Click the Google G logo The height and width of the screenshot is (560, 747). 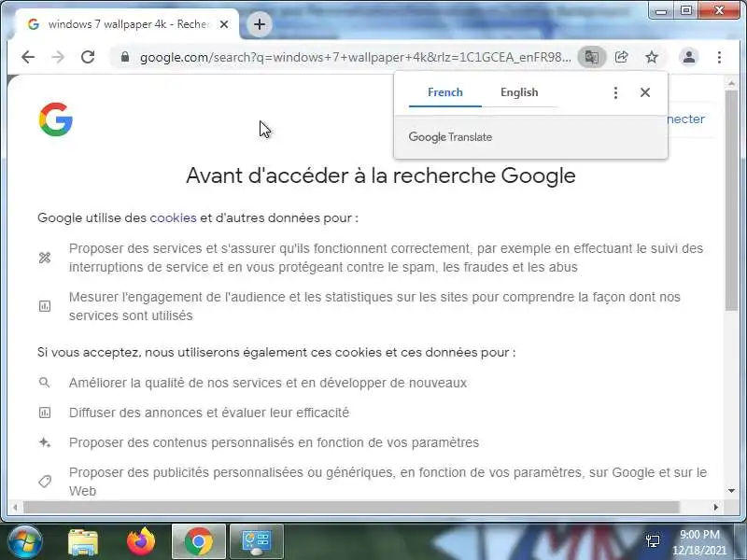pos(56,119)
